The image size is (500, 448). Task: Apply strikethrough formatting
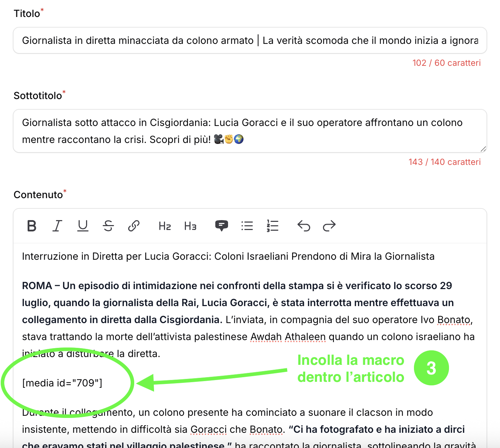pos(108,226)
